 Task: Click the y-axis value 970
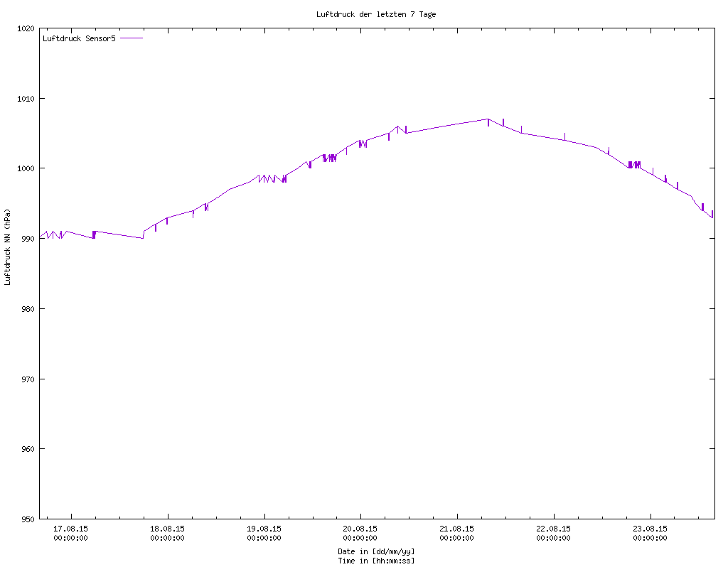click(28, 379)
